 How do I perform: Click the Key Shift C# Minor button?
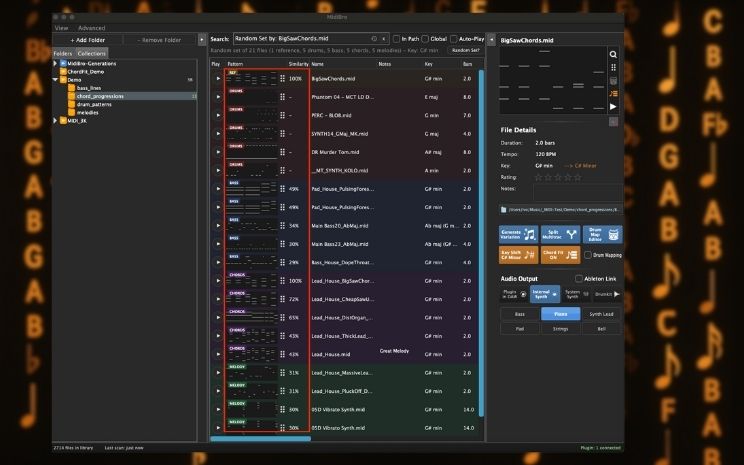pos(519,255)
